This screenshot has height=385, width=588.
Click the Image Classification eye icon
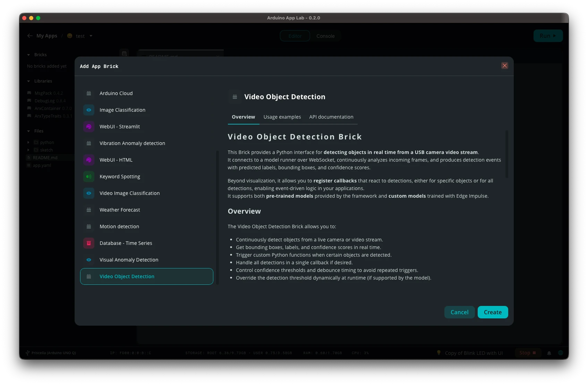tap(89, 110)
